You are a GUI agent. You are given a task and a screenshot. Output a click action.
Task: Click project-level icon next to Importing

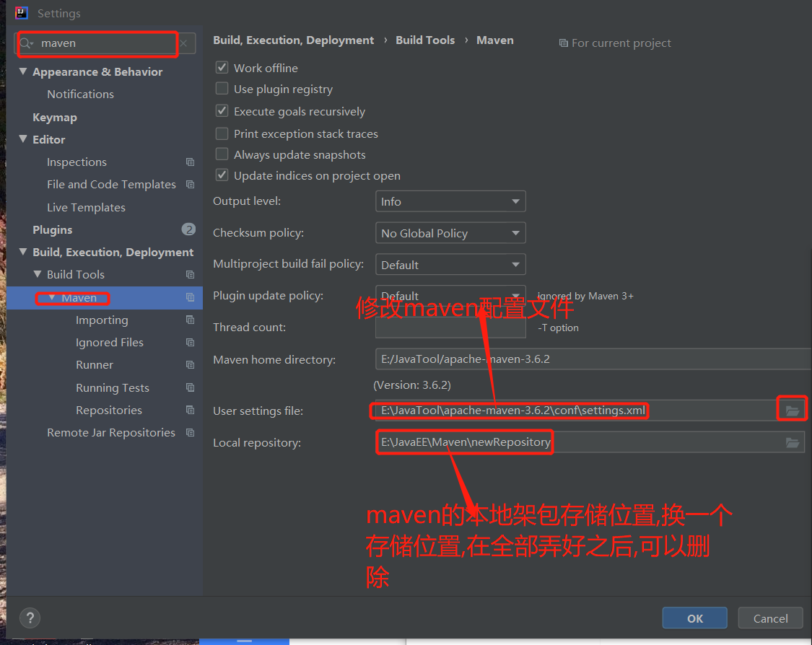pos(190,320)
